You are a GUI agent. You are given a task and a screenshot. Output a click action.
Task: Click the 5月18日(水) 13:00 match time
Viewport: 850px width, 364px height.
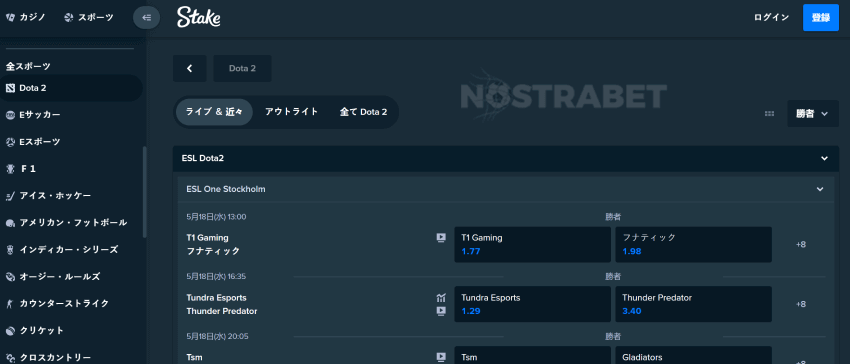[216, 217]
